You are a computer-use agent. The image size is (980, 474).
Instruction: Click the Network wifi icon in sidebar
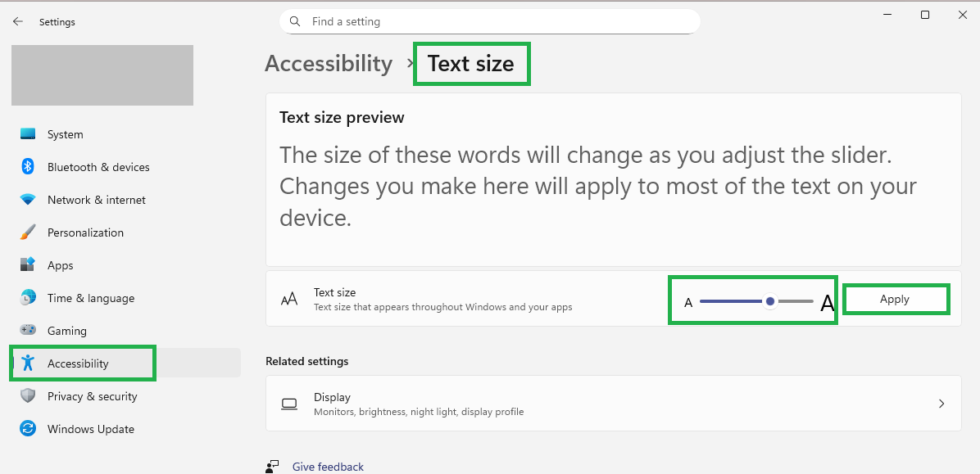click(x=28, y=200)
